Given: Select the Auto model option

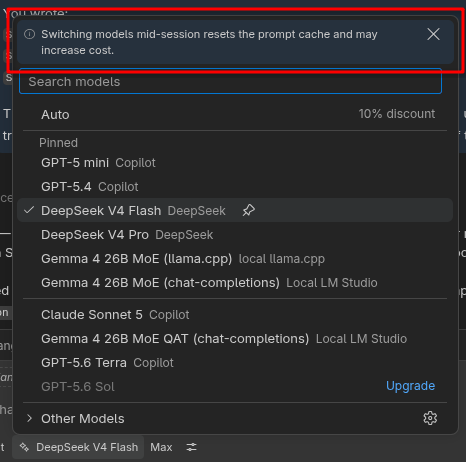Looking at the screenshot, I should [235, 114].
